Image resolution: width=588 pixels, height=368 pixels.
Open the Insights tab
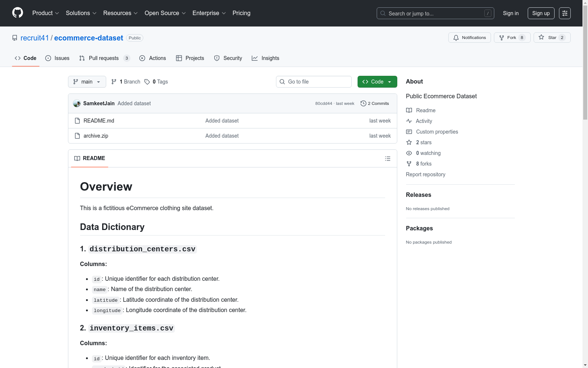[x=265, y=58]
